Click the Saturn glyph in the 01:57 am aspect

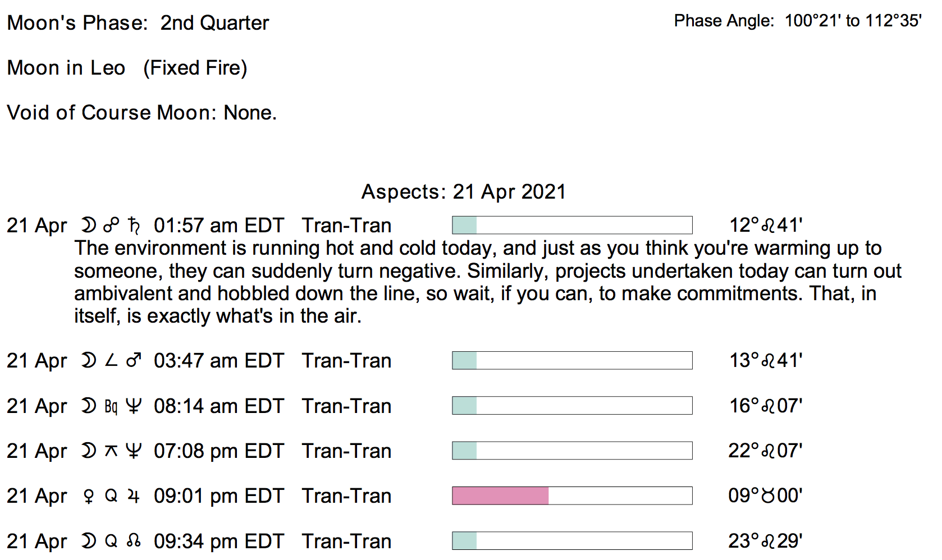[134, 226]
